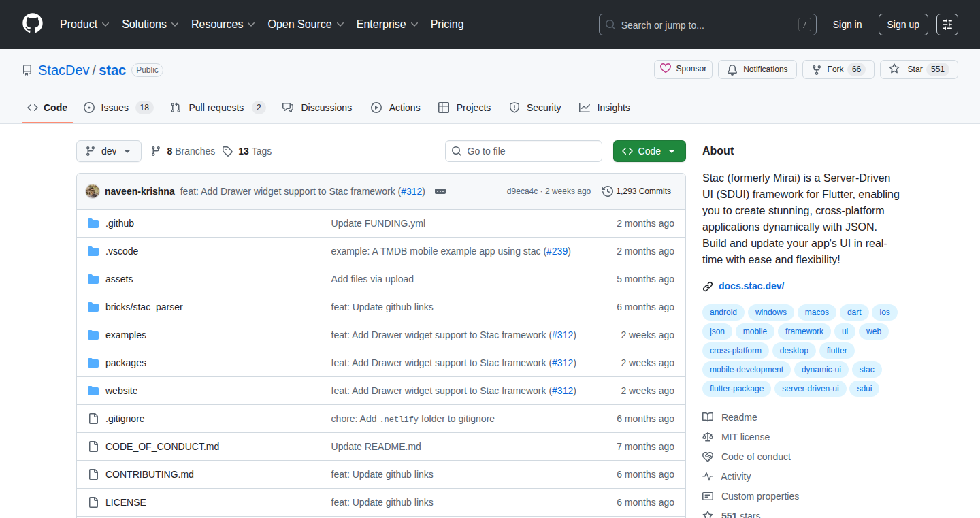Click the website folder icon
Screen dimensions: 980x518
click(x=93, y=391)
